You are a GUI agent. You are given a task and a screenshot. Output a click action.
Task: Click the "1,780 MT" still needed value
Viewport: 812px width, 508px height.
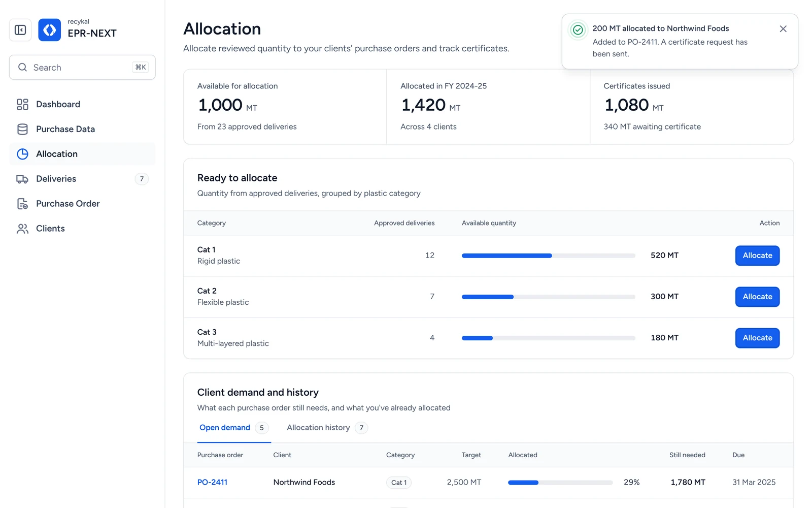[x=688, y=482]
